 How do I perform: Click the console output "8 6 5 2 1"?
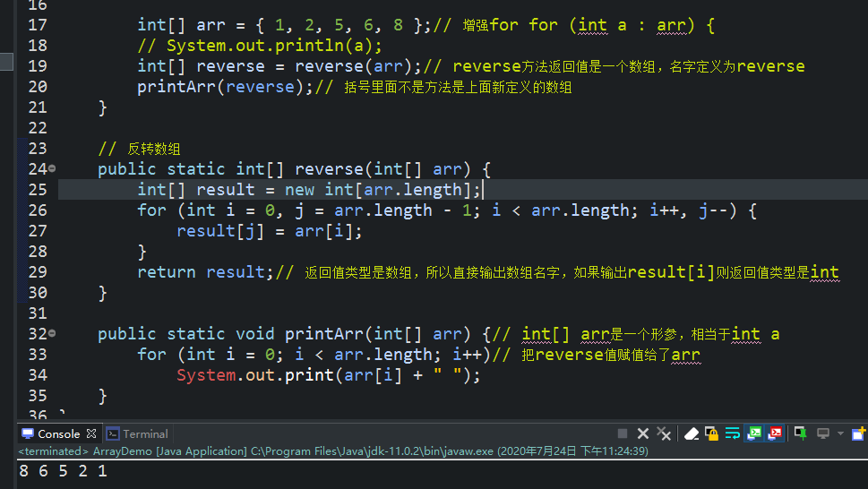pyautogui.click(x=63, y=471)
